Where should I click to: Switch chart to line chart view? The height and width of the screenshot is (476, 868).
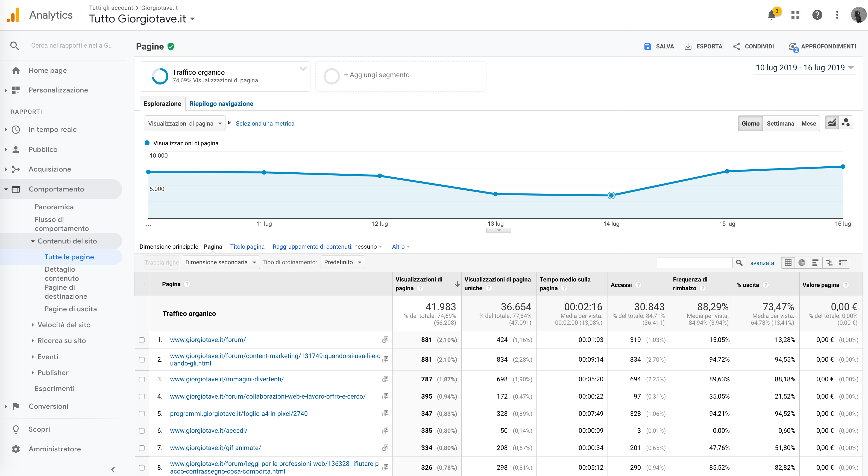(832, 123)
